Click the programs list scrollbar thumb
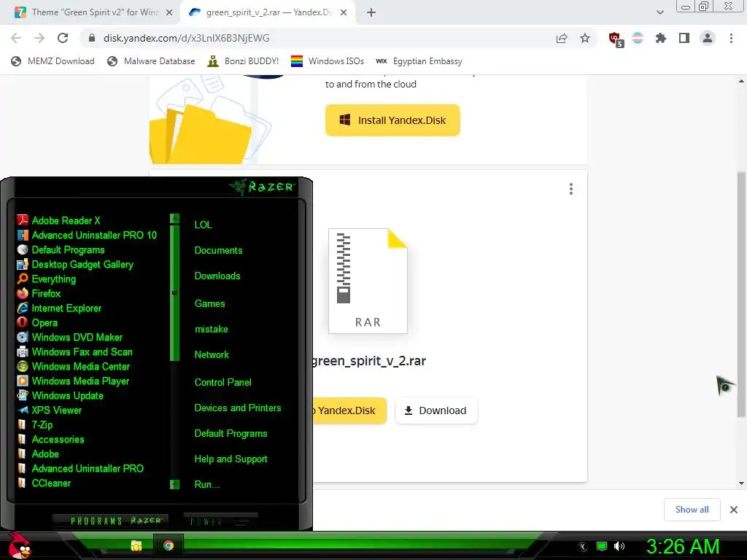Viewport: 747px width, 560px height. click(x=174, y=292)
